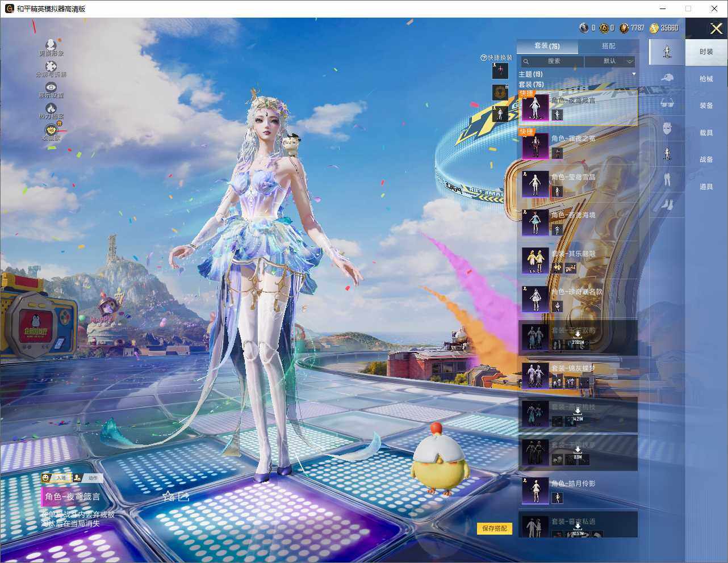Select outfit 角色-夜鸢箴言 in list
728x563 pixels.
[578, 107]
